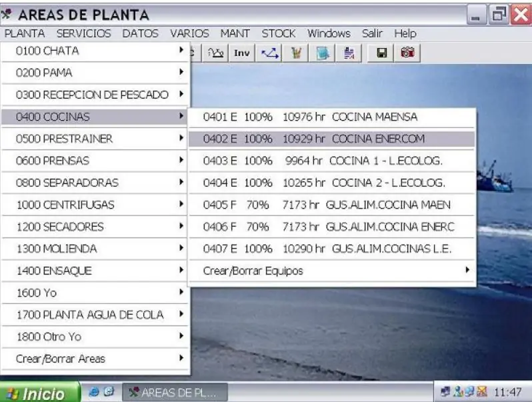This screenshot has height=402, width=532.
Task: Expand the 0500 PRESTRAINER submenu arrow
Action: (x=181, y=138)
